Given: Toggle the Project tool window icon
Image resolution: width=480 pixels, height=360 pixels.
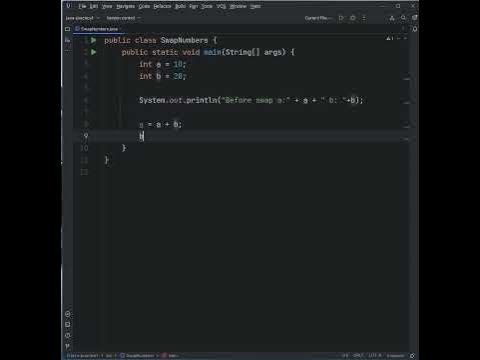Looking at the screenshot, I should tap(68, 29).
